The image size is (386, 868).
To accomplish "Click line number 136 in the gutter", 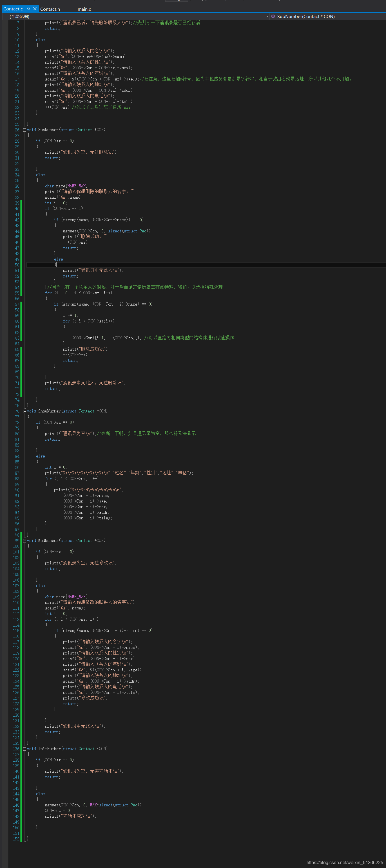I will 16,749.
